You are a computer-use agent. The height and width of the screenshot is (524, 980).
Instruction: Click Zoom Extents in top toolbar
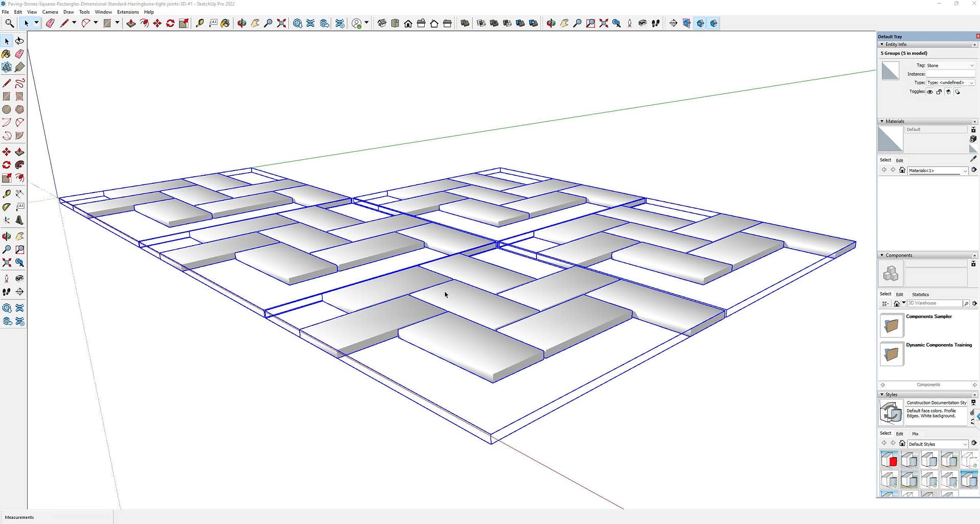click(x=281, y=23)
